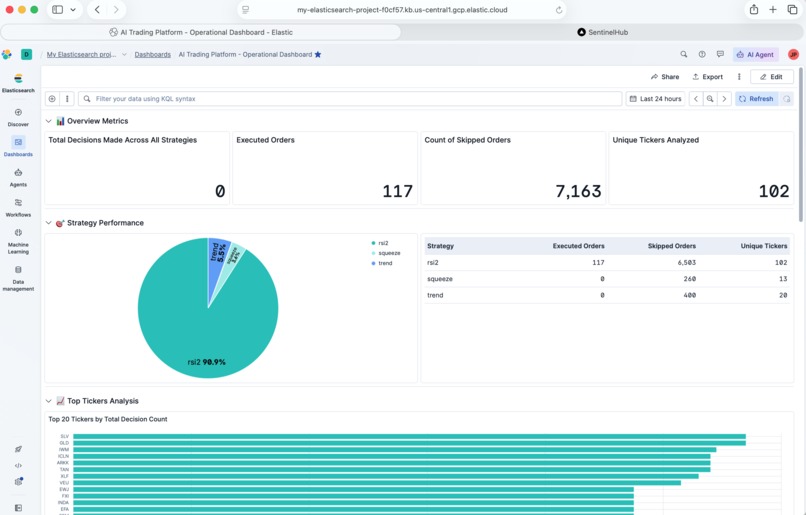Open the feedback chat icon

[720, 54]
